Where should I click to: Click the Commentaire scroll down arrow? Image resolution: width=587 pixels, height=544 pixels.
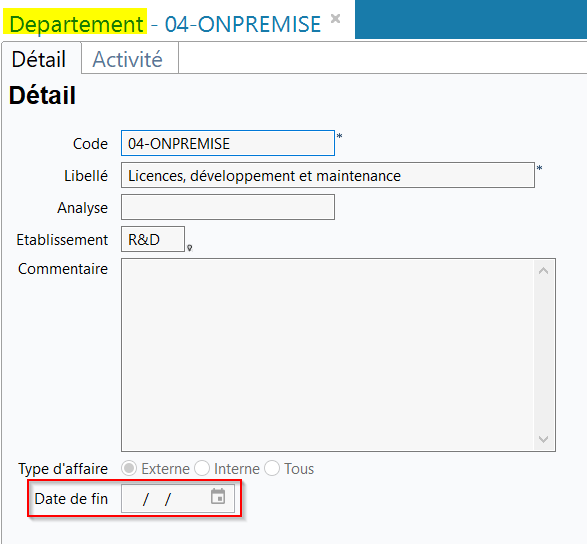click(x=544, y=439)
